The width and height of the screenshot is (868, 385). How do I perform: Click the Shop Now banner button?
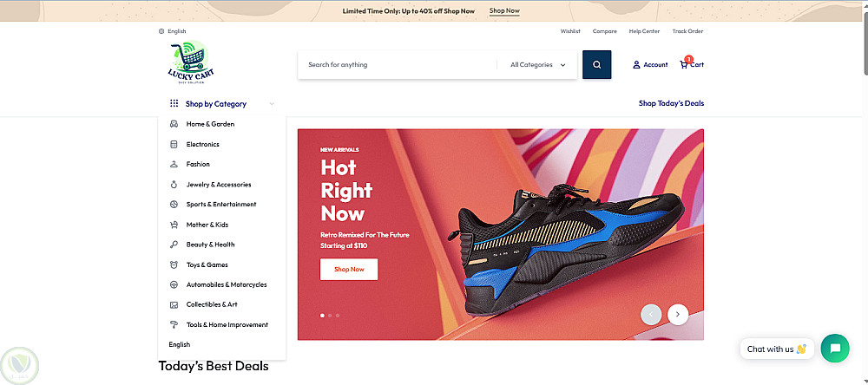349,270
